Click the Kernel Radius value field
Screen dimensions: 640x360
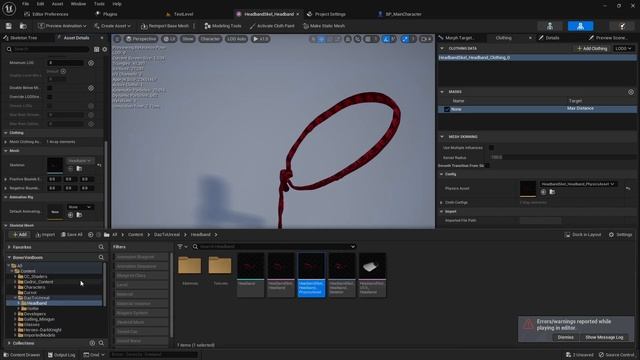click(x=562, y=157)
